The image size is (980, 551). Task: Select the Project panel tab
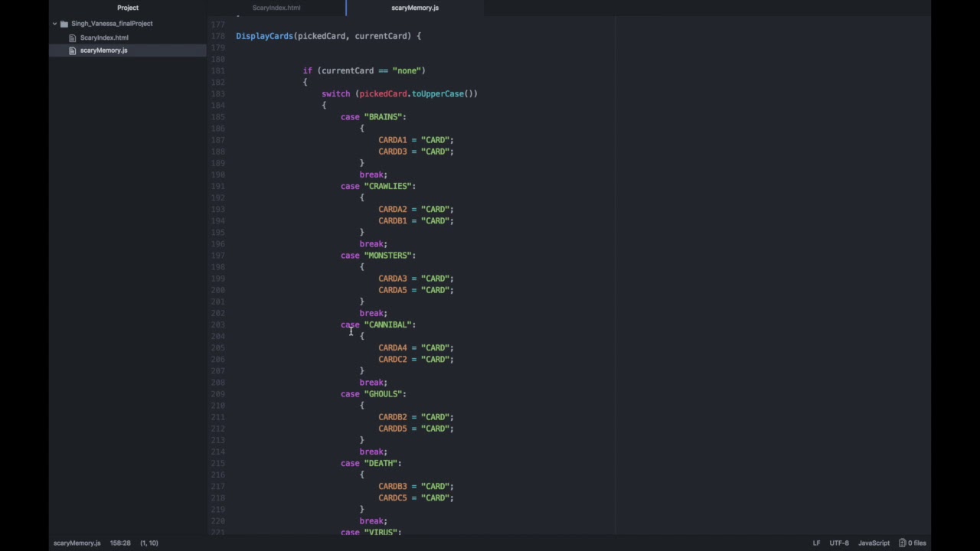[128, 8]
